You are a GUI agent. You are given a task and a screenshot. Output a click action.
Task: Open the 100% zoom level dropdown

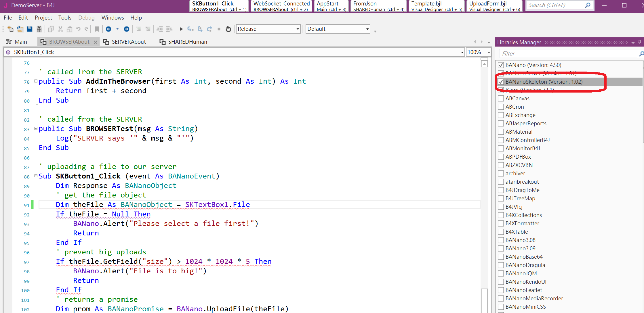pyautogui.click(x=489, y=52)
